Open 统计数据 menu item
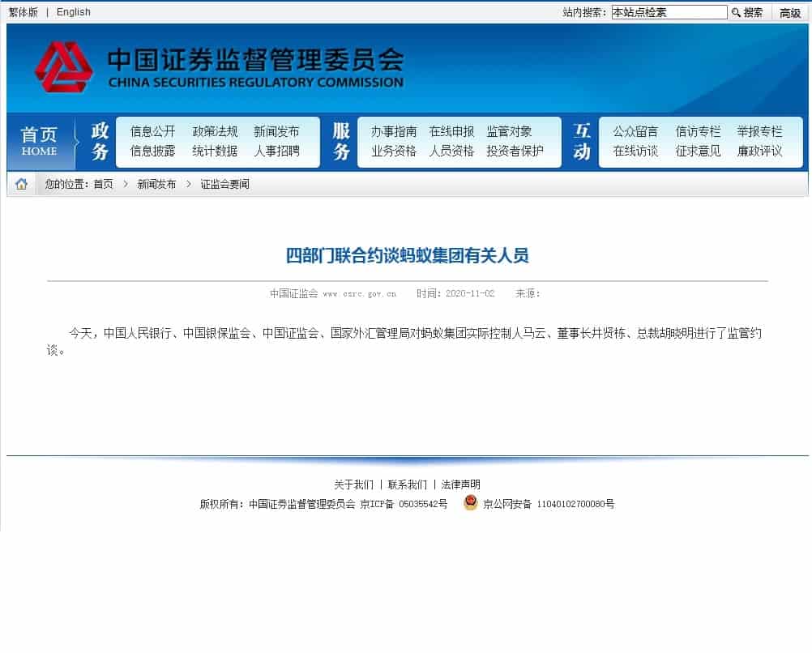 coord(215,152)
